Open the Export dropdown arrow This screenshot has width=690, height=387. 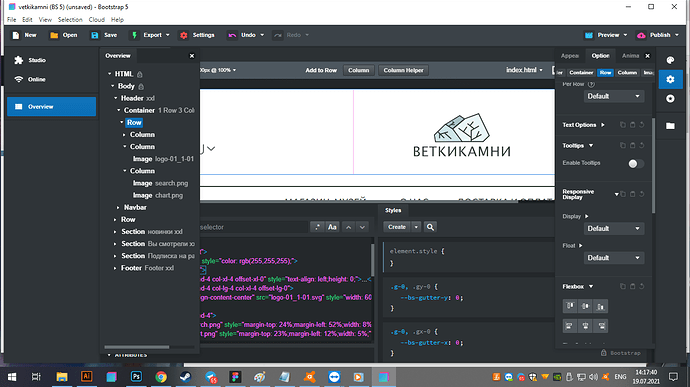pos(168,35)
